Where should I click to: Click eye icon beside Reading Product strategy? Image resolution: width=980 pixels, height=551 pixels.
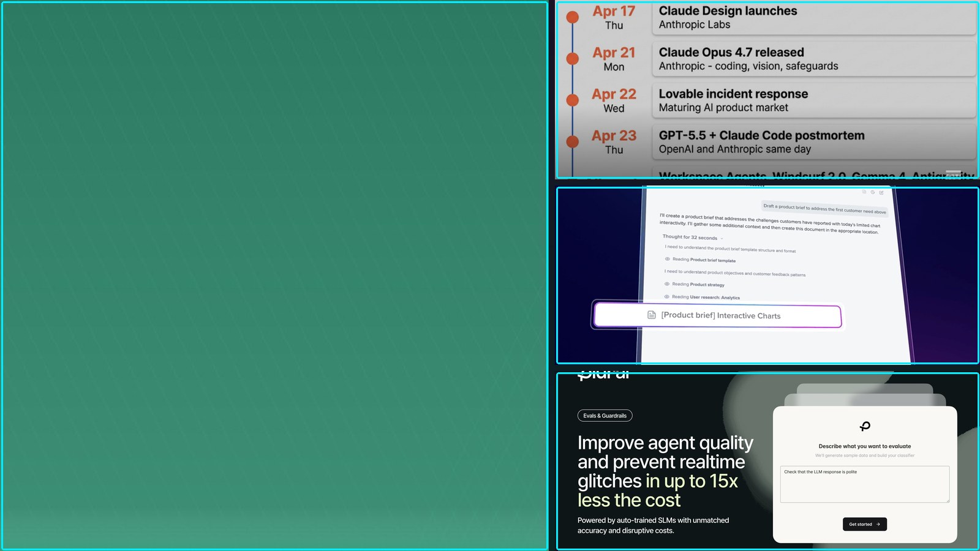pos(667,284)
